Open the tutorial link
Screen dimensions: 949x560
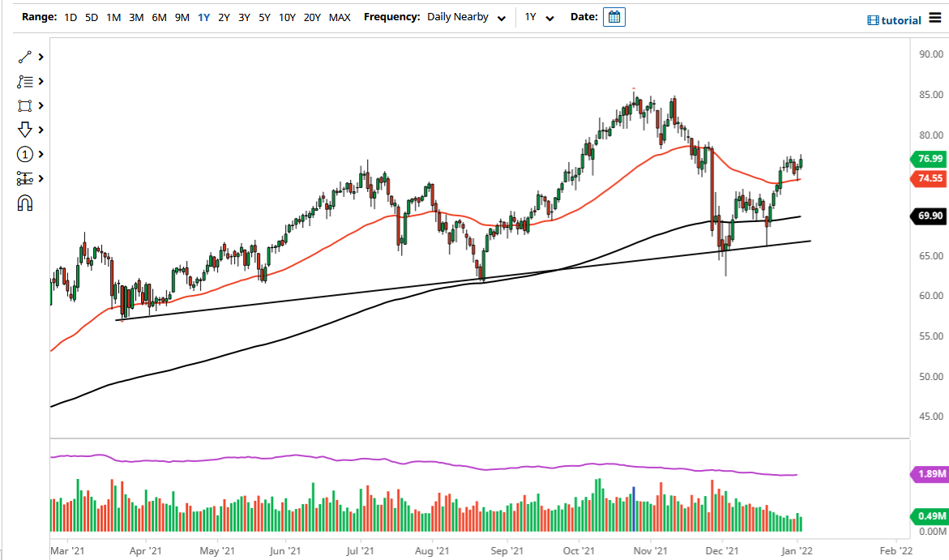pos(893,19)
